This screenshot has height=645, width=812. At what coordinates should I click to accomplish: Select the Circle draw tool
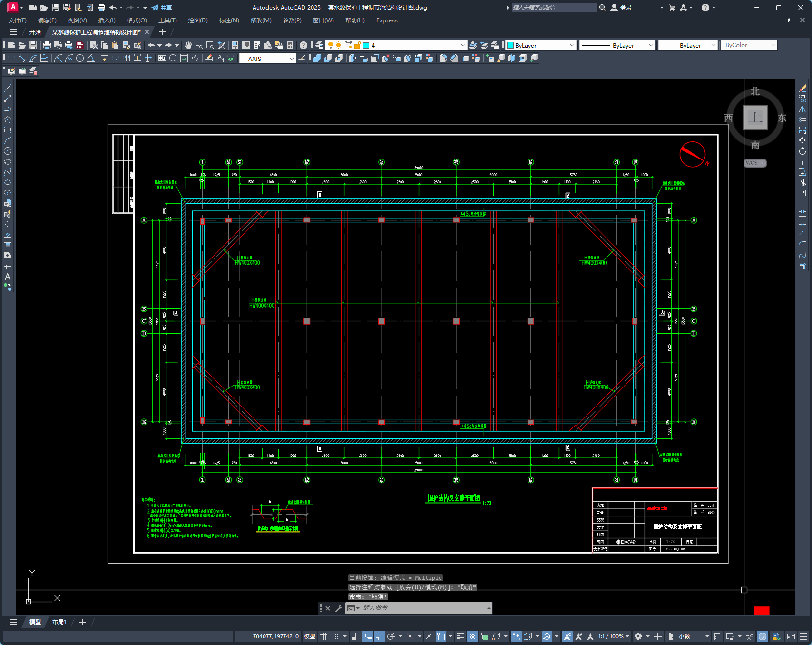click(8, 151)
